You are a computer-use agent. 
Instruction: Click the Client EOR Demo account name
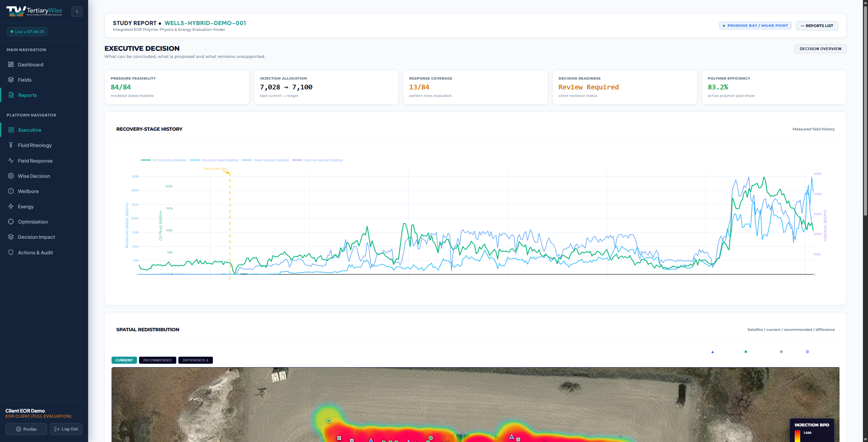(x=25, y=411)
